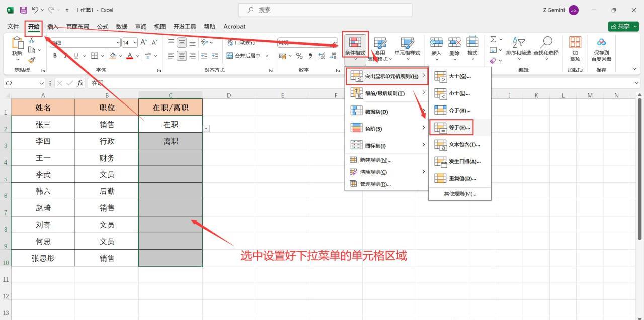Expand Merge and Center dropdown arrow
Viewport: 644px width, 320px height.
tap(267, 56)
